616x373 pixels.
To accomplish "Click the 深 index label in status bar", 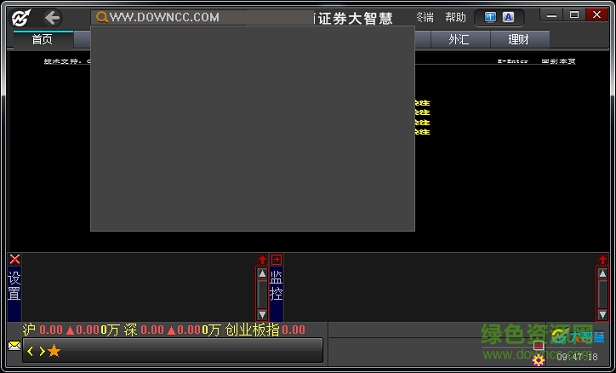I will (x=130, y=330).
